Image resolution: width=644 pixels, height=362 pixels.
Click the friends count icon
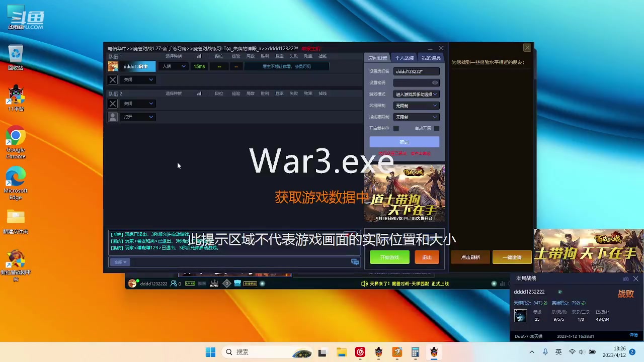point(174,284)
